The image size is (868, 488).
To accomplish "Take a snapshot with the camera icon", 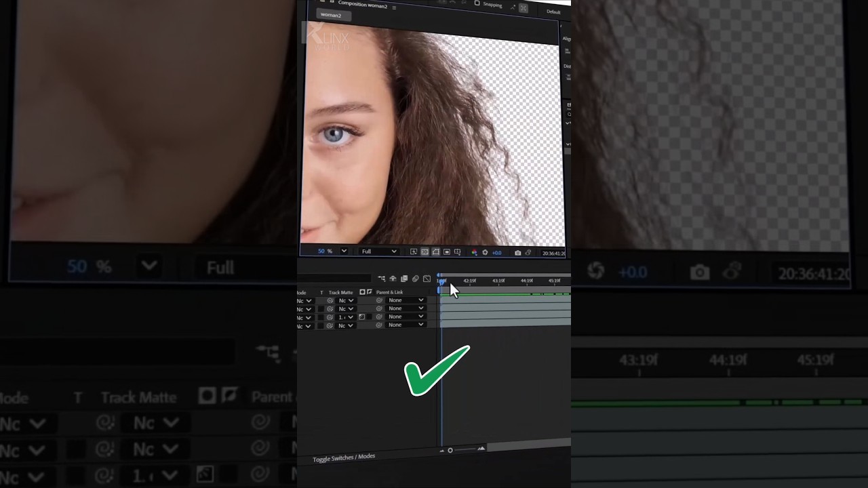I will 518,253.
